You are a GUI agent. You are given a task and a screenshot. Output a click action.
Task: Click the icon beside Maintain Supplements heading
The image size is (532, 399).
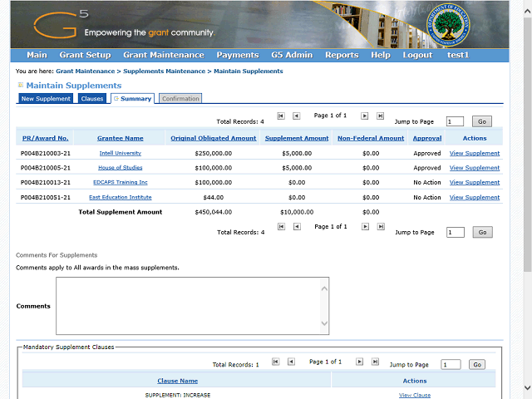pos(21,86)
